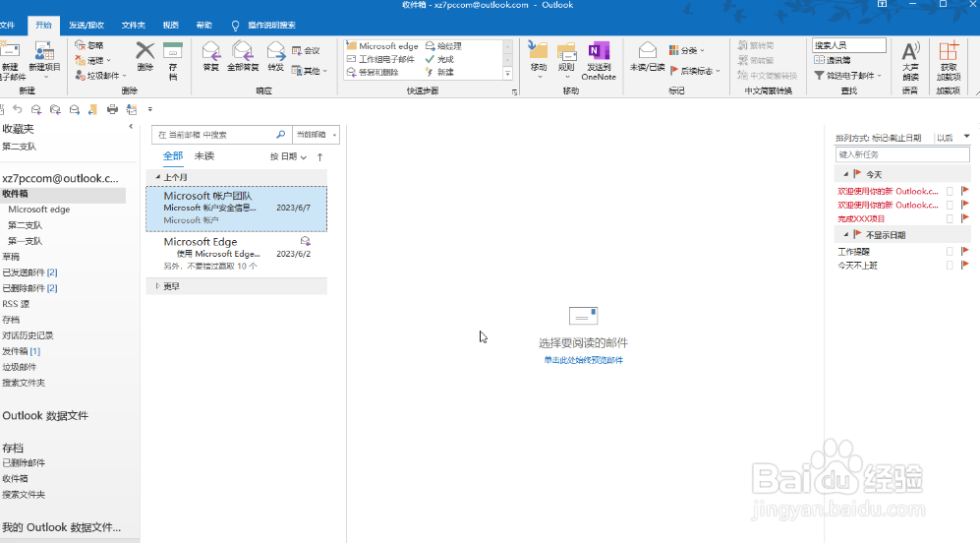
Task: Reply to all with 全部答复 ribbon icon
Action: [x=243, y=56]
